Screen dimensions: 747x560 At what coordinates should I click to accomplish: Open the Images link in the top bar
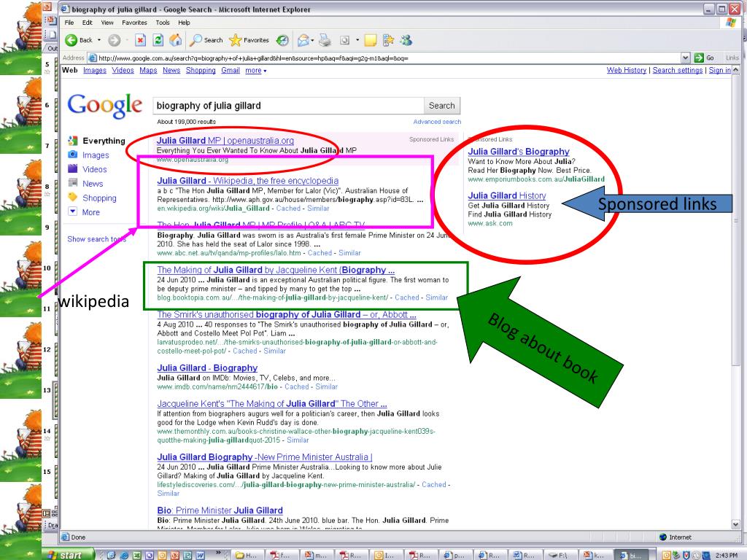94,71
